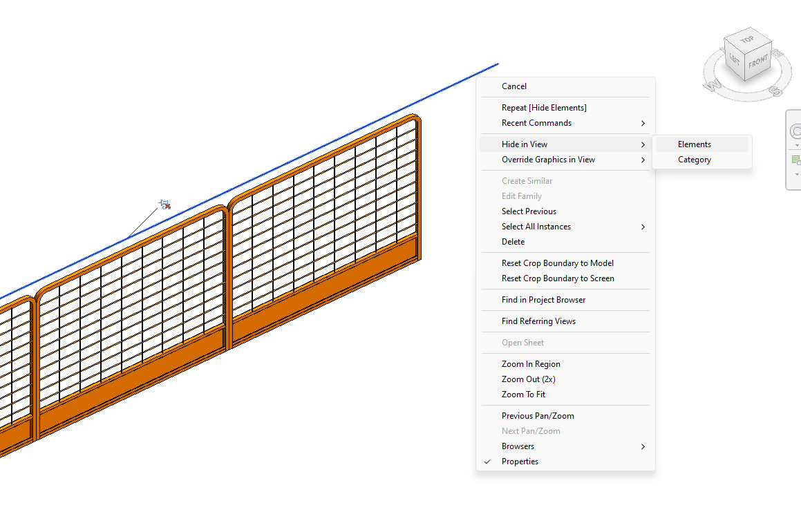
Task: Click the TOP face of the ViewCube
Action: [746, 39]
